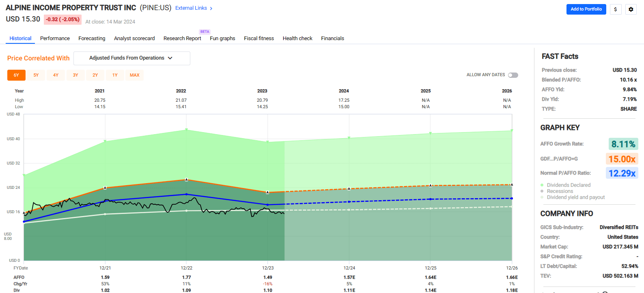Select the MAX time range button
This screenshot has height=293, width=644.
click(x=134, y=75)
